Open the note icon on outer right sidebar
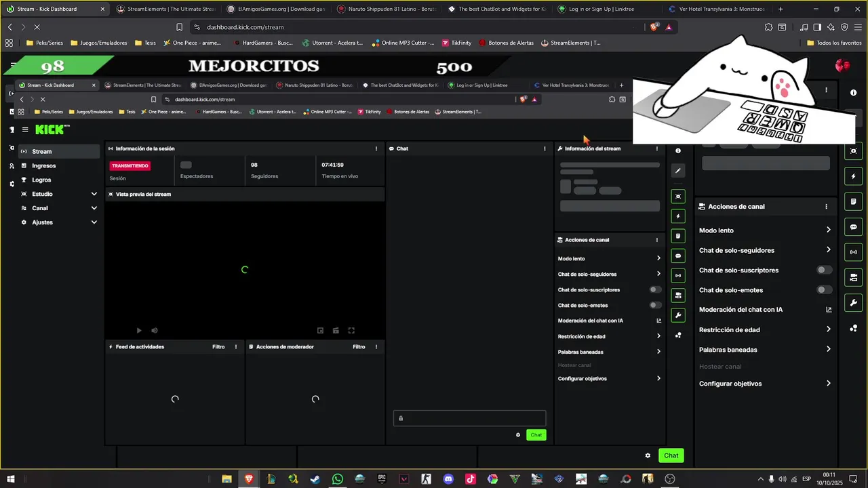868x488 pixels. [853, 201]
